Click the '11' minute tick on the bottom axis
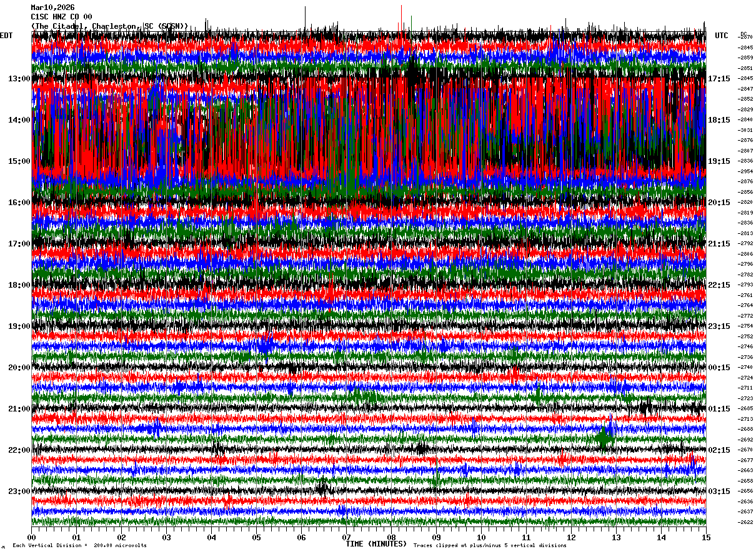Image resolution: width=756 pixels, height=554 pixels. [527, 537]
